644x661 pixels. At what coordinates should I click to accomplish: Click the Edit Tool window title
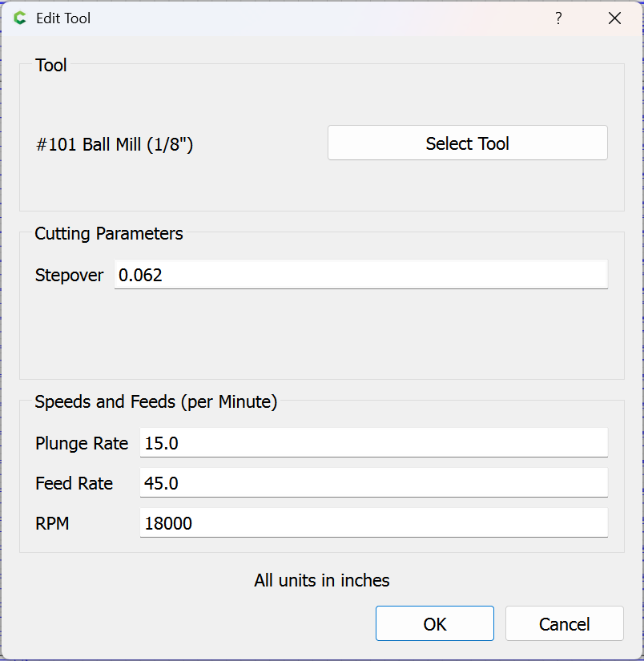pyautogui.click(x=63, y=18)
